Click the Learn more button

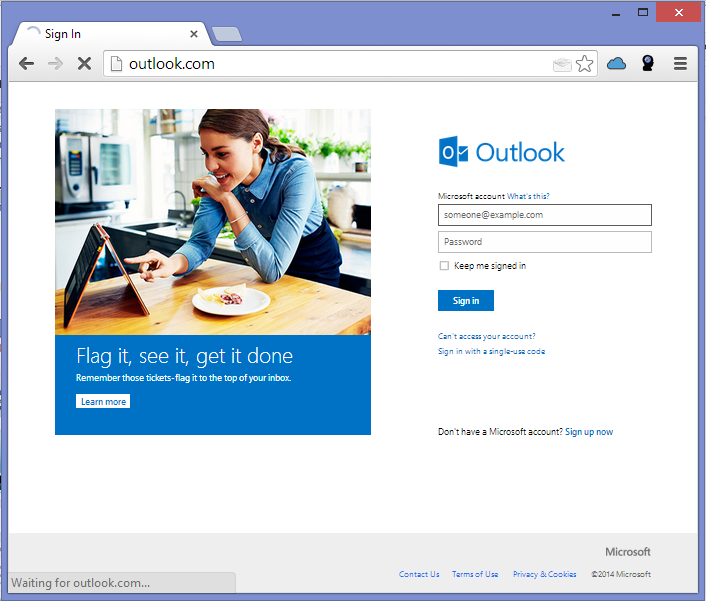point(103,401)
